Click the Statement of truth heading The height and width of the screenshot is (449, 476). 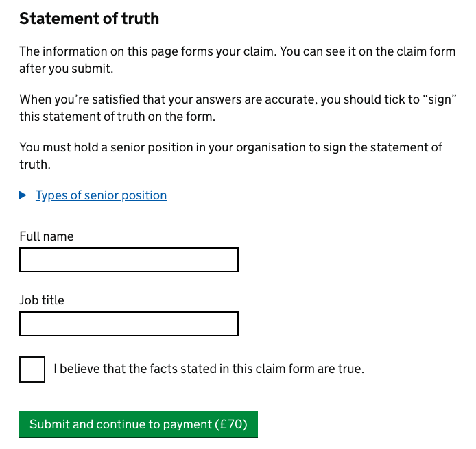pos(89,19)
